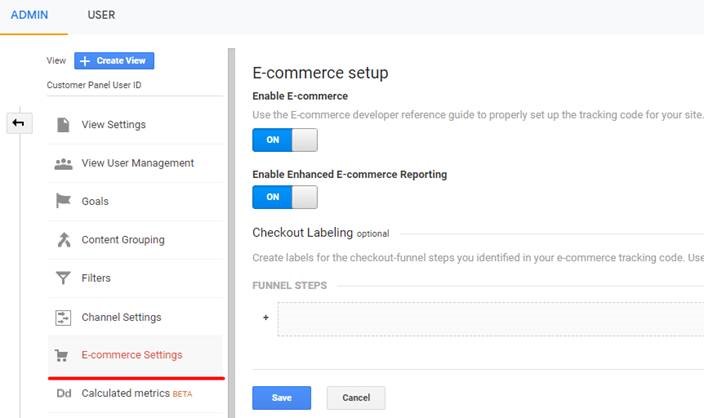704x418 pixels.
Task: Save the e-commerce setup
Action: [x=282, y=398]
